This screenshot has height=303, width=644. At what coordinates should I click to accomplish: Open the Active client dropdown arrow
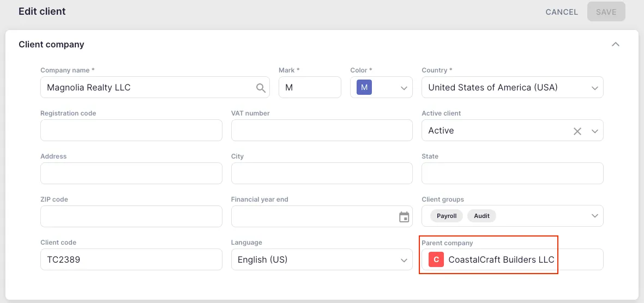(x=594, y=131)
